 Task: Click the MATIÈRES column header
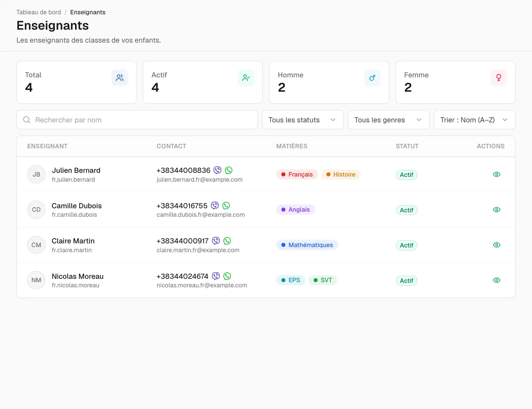point(292,146)
